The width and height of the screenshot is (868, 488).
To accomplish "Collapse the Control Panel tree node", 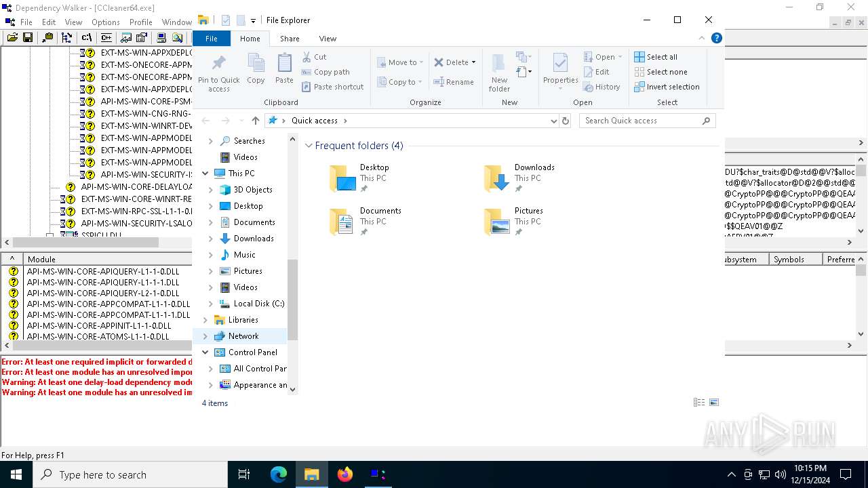I will (205, 352).
